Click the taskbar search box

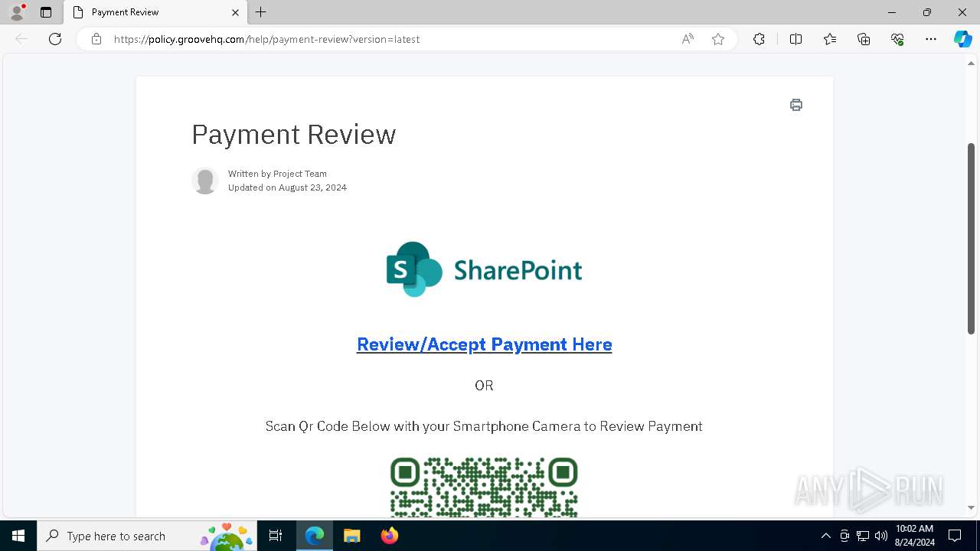coord(146,536)
